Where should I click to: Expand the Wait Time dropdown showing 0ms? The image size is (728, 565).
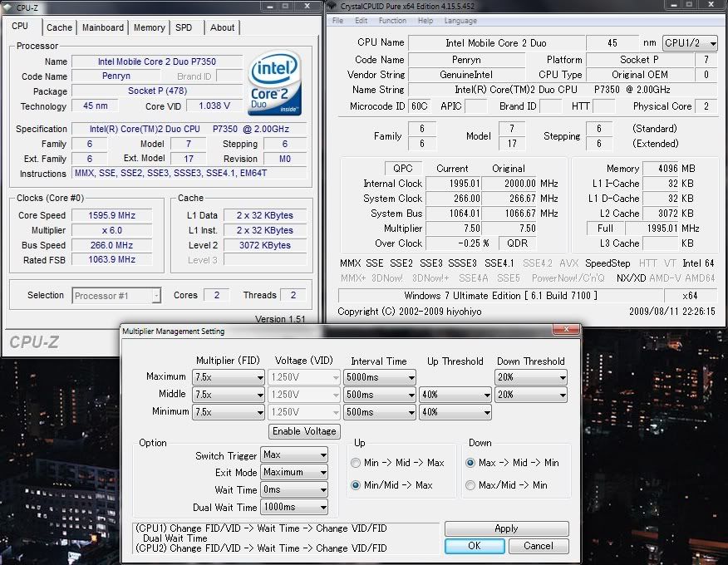pos(294,489)
